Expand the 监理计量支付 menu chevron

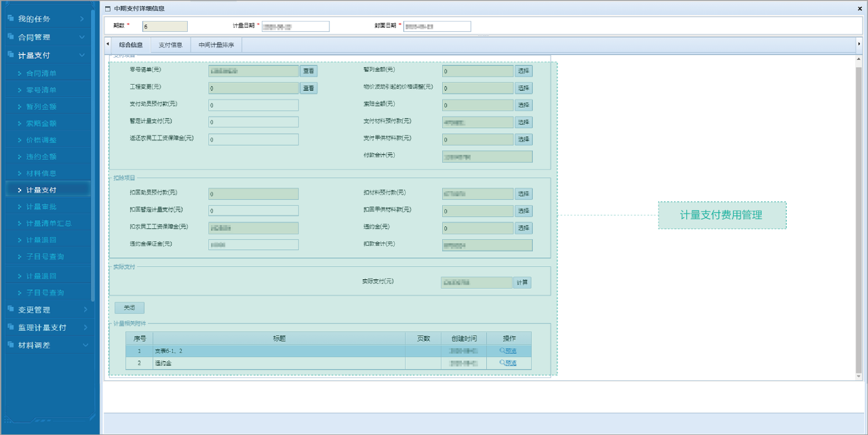click(85, 327)
